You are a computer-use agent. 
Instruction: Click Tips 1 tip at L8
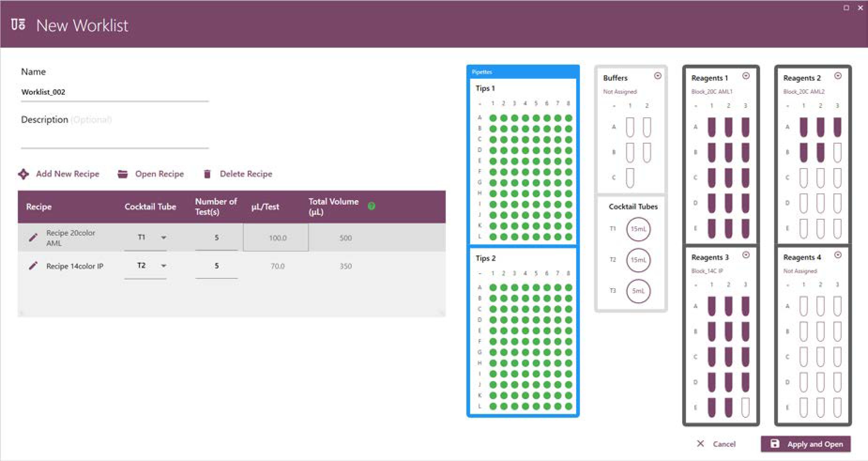click(x=569, y=237)
